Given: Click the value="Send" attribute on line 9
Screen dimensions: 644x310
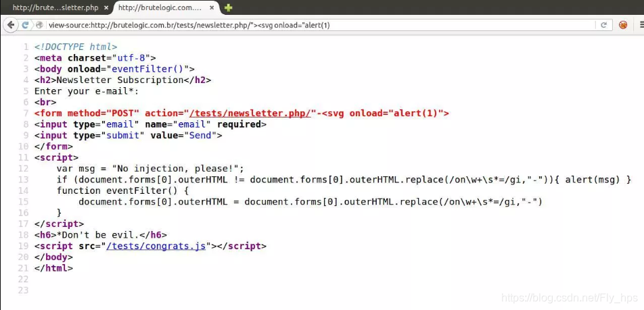Looking at the screenshot, I should click(x=183, y=135).
